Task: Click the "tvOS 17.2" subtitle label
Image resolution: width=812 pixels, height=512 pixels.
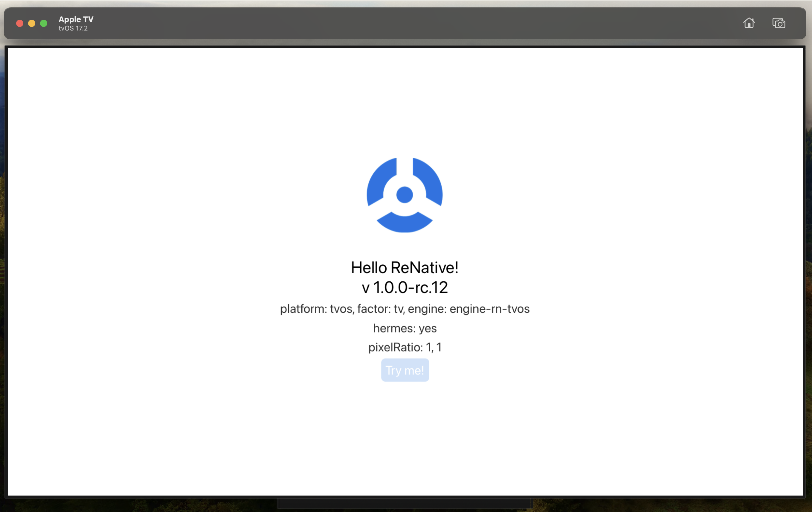Action: pos(73,28)
